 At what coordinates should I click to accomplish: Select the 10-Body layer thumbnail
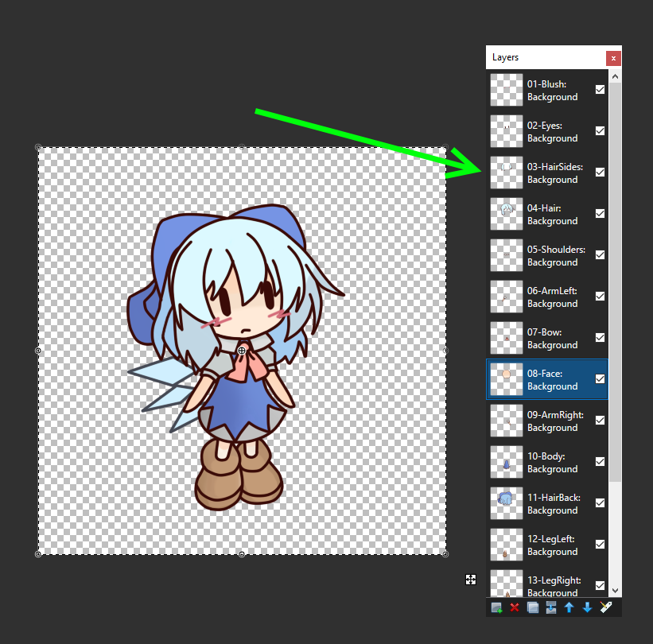(507, 462)
